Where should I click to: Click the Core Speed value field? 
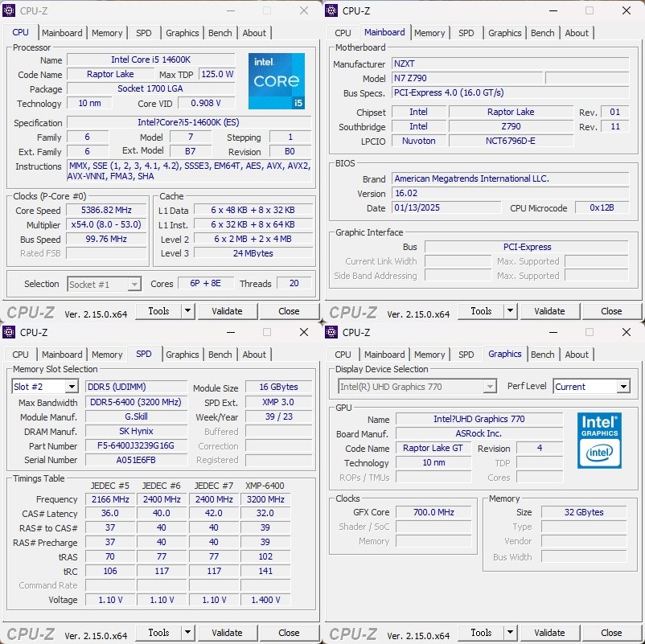tap(108, 211)
